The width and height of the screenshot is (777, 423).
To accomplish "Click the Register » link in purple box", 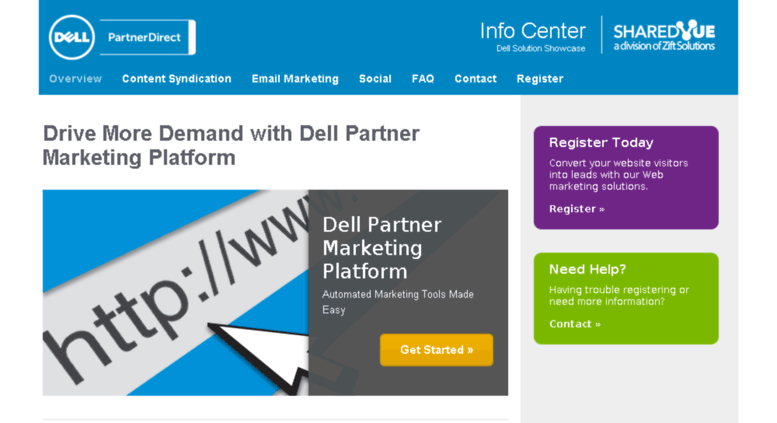I will [x=577, y=209].
